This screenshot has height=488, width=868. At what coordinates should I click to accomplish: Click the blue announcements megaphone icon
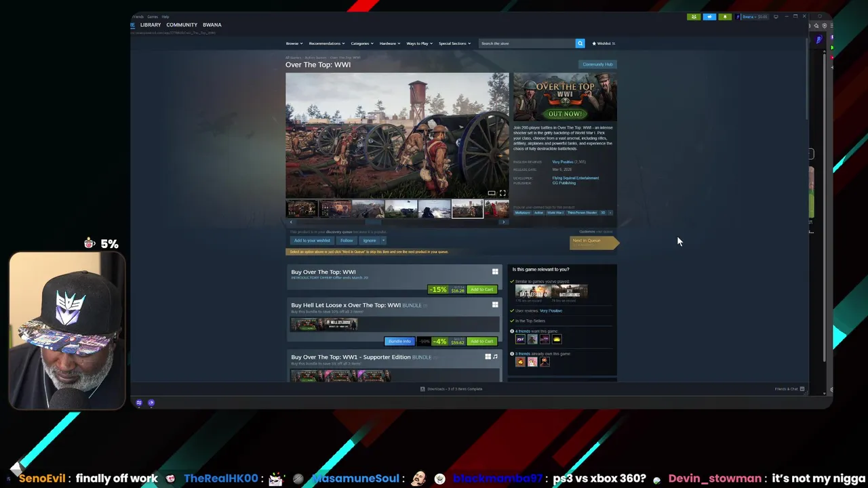coord(709,17)
